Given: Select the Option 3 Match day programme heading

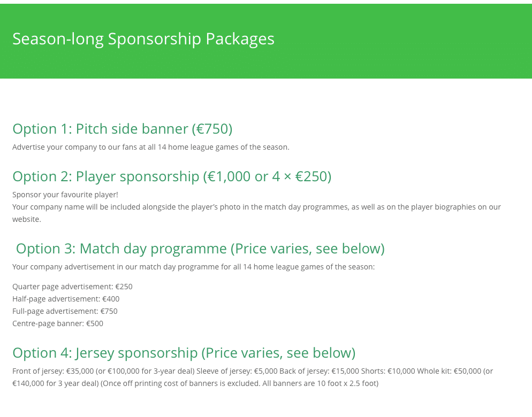Looking at the screenshot, I should click(200, 249).
